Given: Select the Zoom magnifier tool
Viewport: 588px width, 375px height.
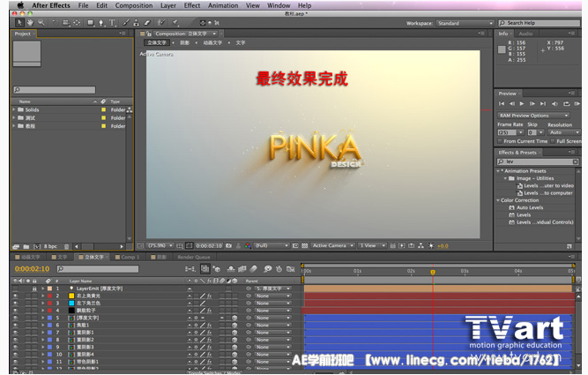Looking at the screenshot, I should (x=41, y=23).
